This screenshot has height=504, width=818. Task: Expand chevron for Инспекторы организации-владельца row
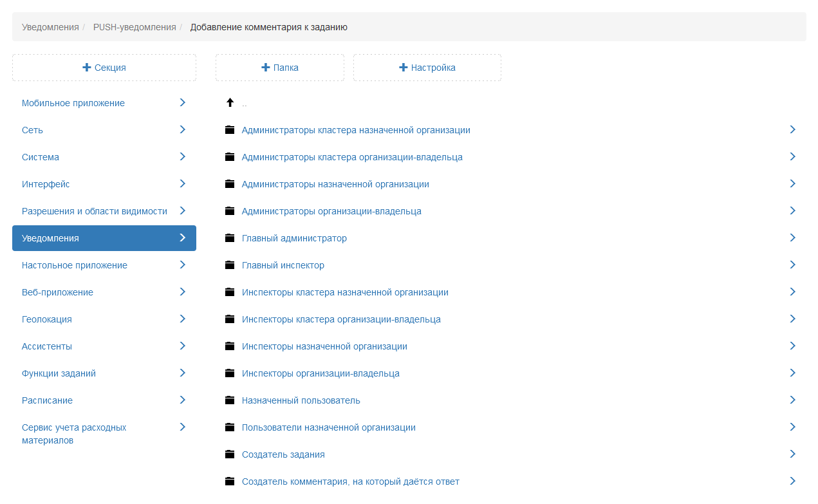click(792, 373)
